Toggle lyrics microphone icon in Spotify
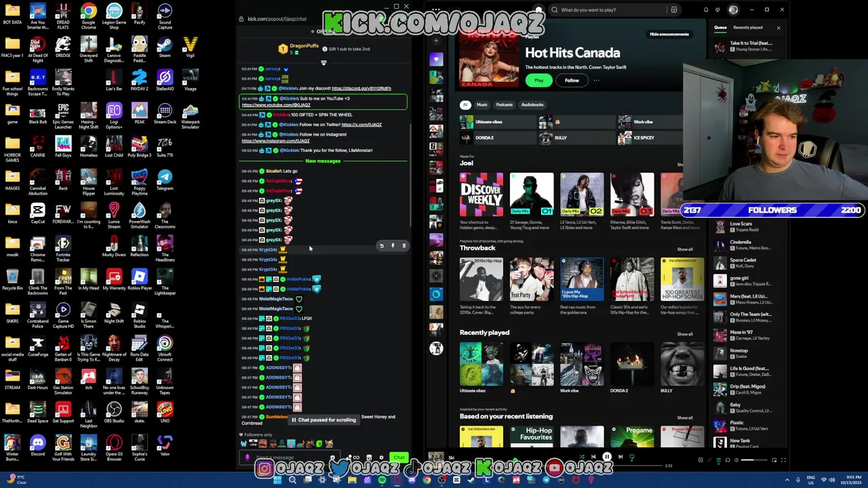The image size is (868, 488). pos(710,460)
